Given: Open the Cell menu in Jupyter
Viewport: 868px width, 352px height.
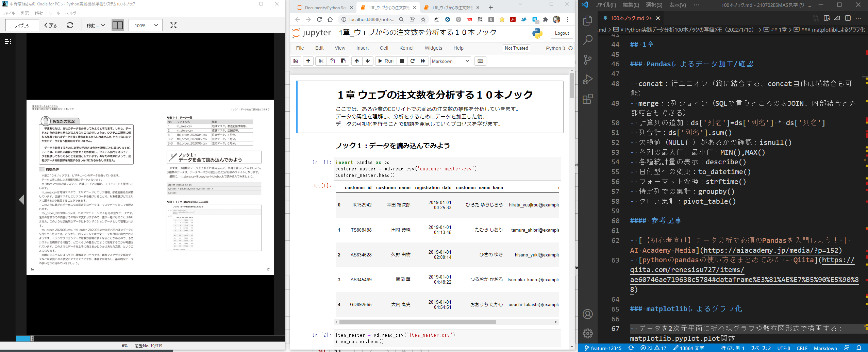Looking at the screenshot, I should coord(384,48).
